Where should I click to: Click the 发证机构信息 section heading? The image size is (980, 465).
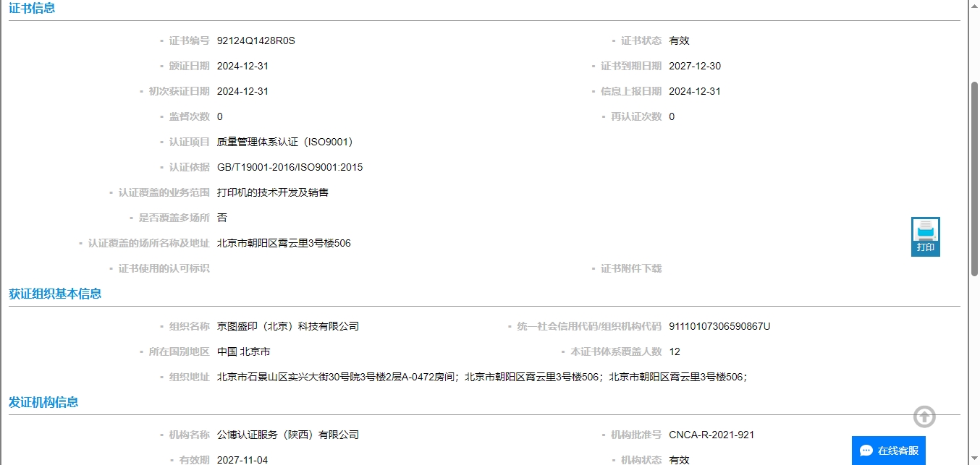[43, 402]
